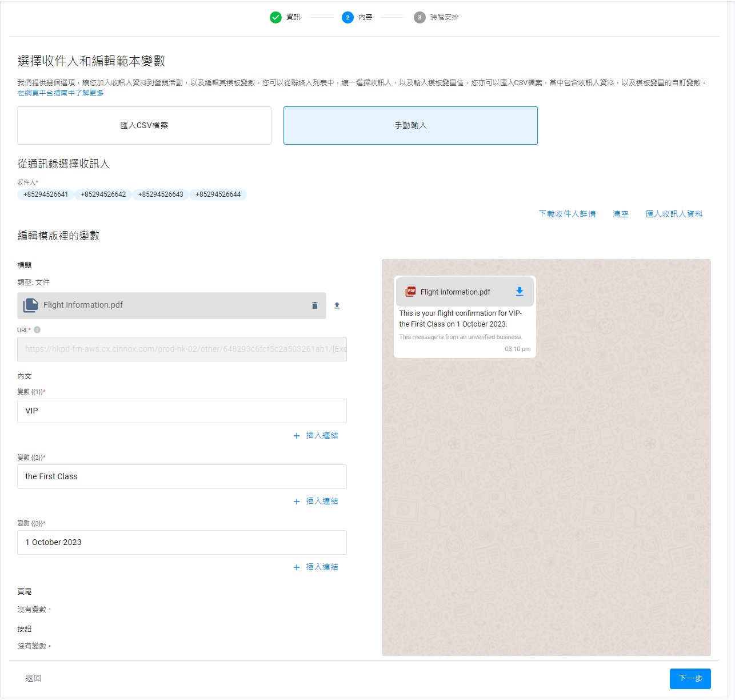This screenshot has height=700, width=735.
Task: Go to the 時程安排 step
Action: (x=445, y=17)
